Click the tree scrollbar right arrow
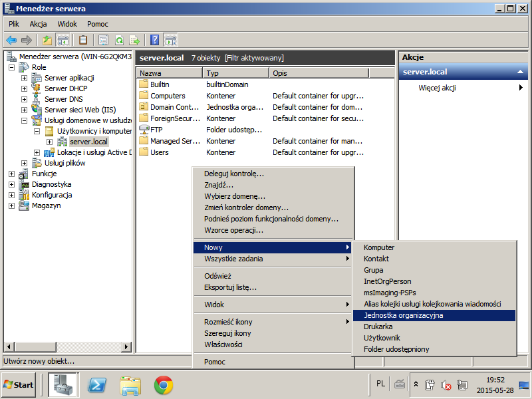 [126, 346]
